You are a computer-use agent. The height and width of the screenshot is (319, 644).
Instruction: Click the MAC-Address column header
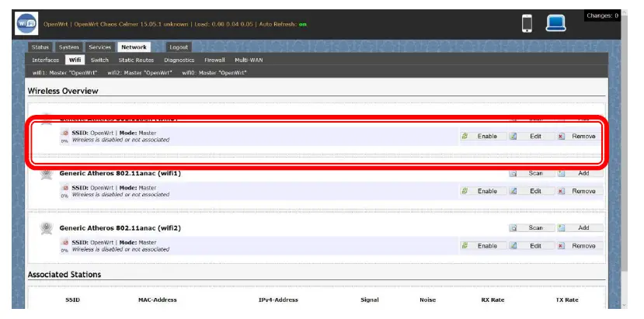click(157, 300)
